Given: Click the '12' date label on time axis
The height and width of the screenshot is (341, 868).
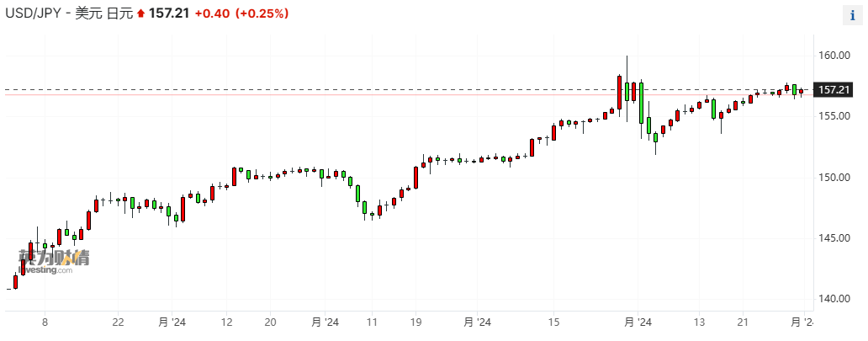Looking at the screenshot, I should point(227,322).
